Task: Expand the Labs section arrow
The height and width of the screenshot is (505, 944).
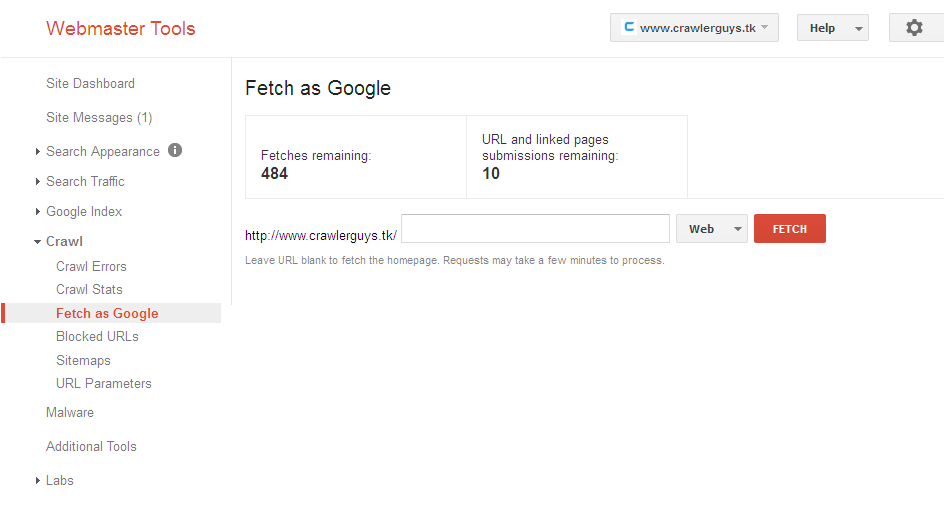Action: pos(37,480)
